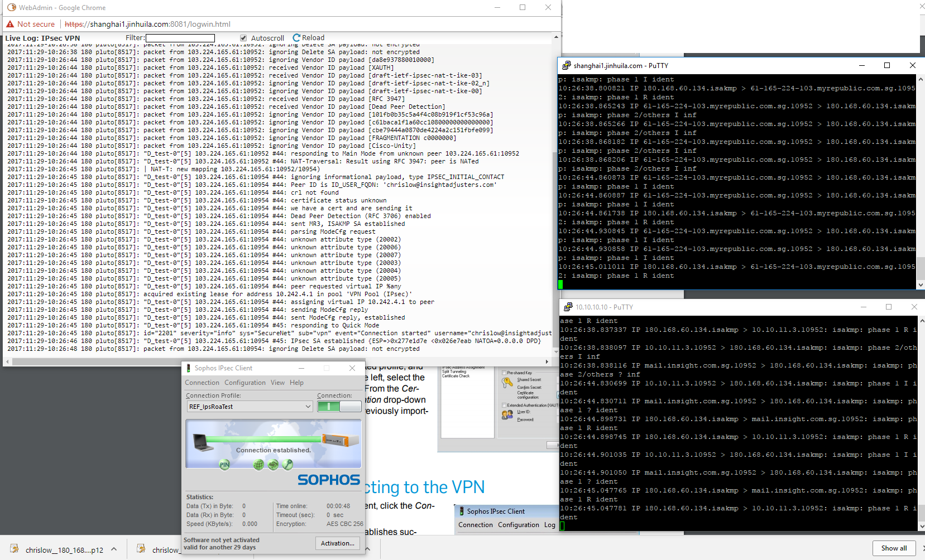Click the 10.10.10.10 PuTTY title icon
The image size is (925, 560).
point(568,307)
